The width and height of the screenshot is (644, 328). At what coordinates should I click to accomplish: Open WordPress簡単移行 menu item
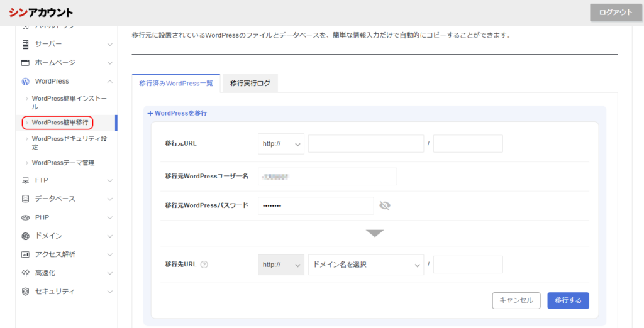[60, 123]
